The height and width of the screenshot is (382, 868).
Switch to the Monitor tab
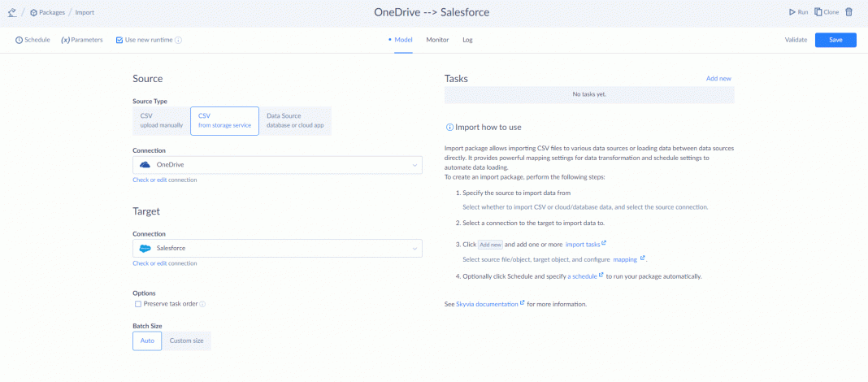pyautogui.click(x=437, y=40)
